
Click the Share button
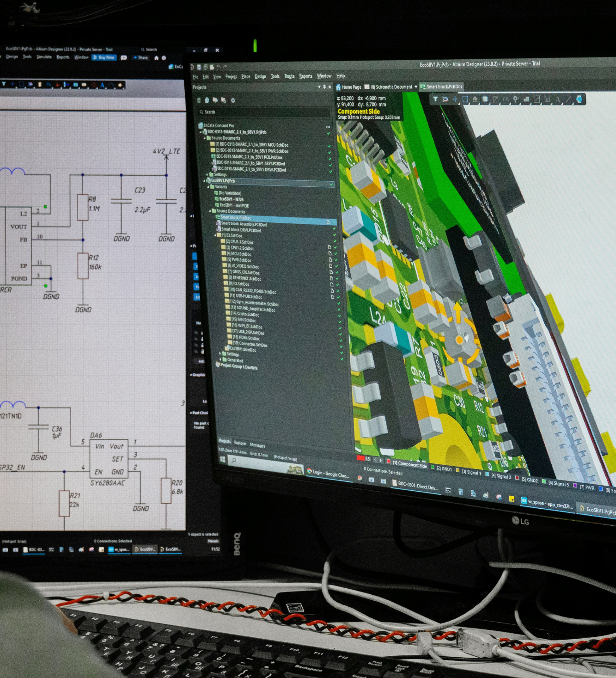point(141,58)
